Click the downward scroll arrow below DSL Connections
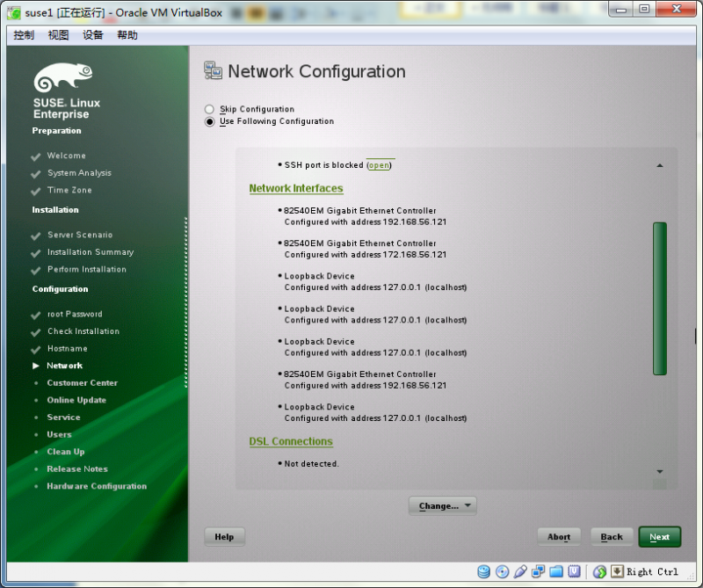703x588 pixels. tap(658, 471)
